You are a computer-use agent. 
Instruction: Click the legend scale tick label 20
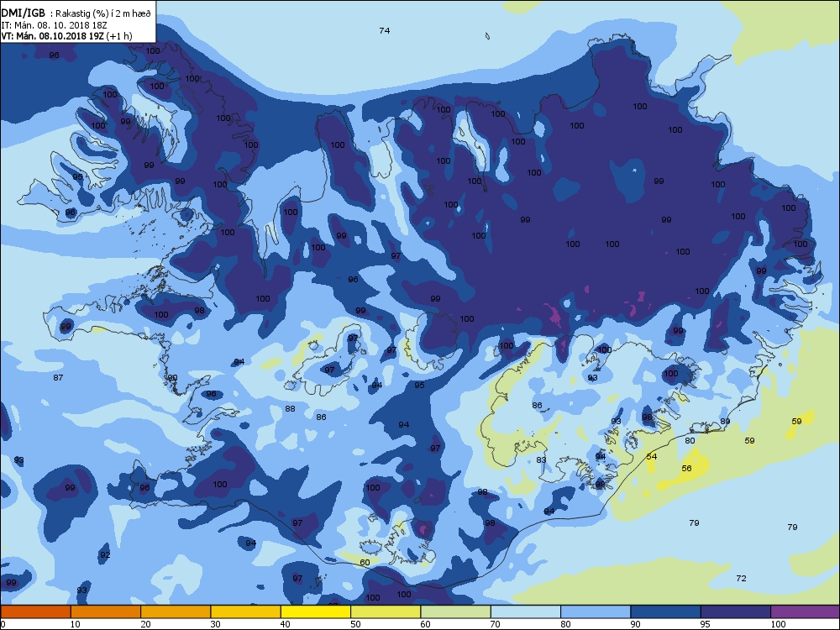[145, 624]
